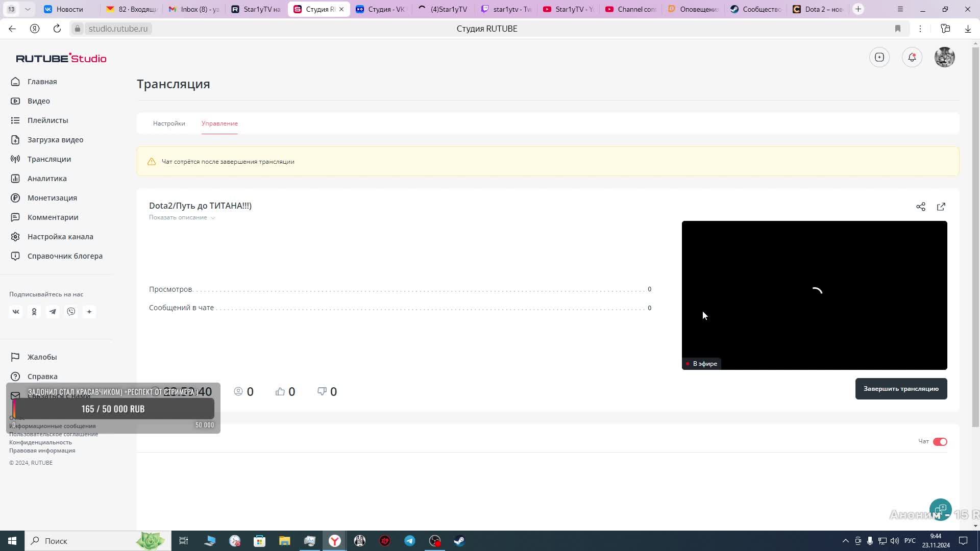Open Комментарии section

pyautogui.click(x=53, y=217)
